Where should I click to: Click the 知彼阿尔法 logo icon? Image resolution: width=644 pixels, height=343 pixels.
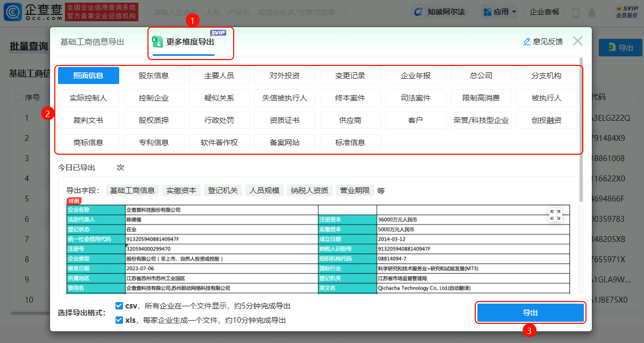[419, 12]
